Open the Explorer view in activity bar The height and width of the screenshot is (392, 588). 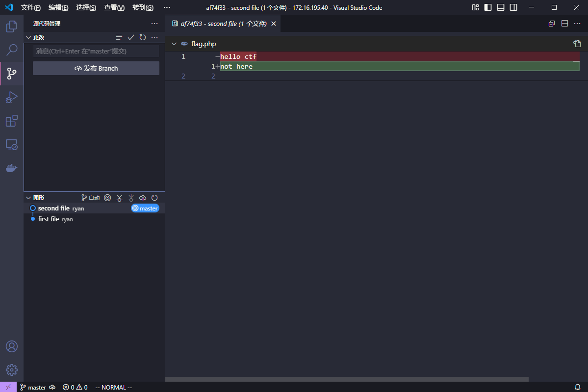[12, 26]
